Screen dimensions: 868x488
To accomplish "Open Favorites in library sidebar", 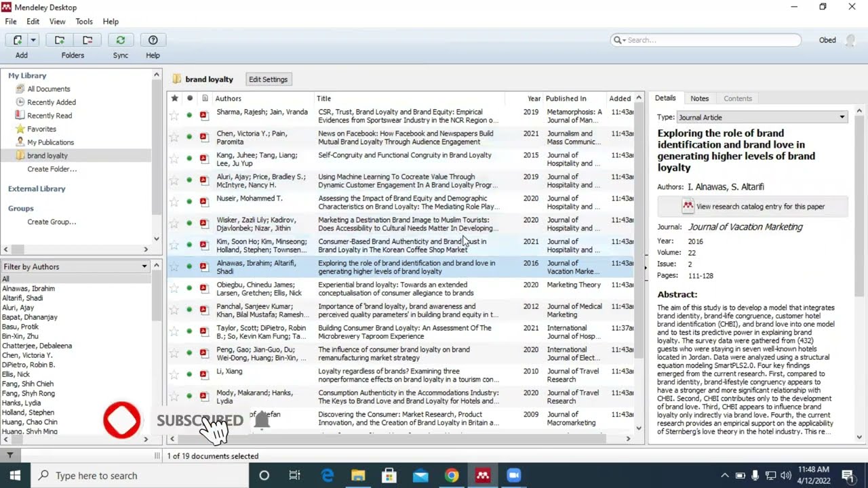I will (x=41, y=129).
